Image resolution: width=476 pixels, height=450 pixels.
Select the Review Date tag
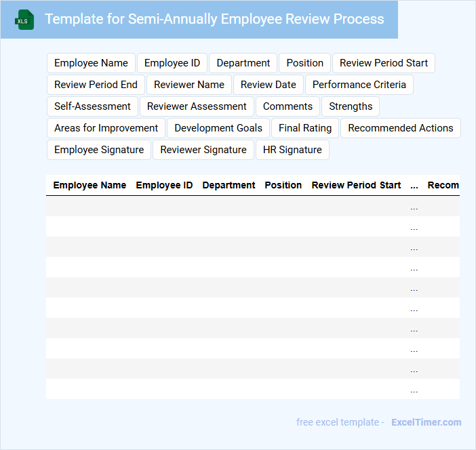pos(269,85)
